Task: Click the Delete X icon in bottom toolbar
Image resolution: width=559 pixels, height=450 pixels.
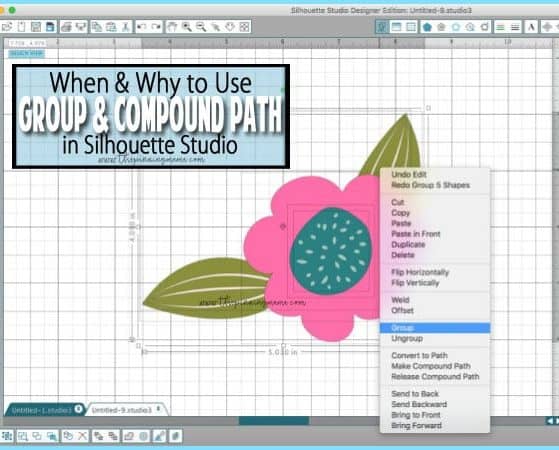Action: tap(82, 436)
